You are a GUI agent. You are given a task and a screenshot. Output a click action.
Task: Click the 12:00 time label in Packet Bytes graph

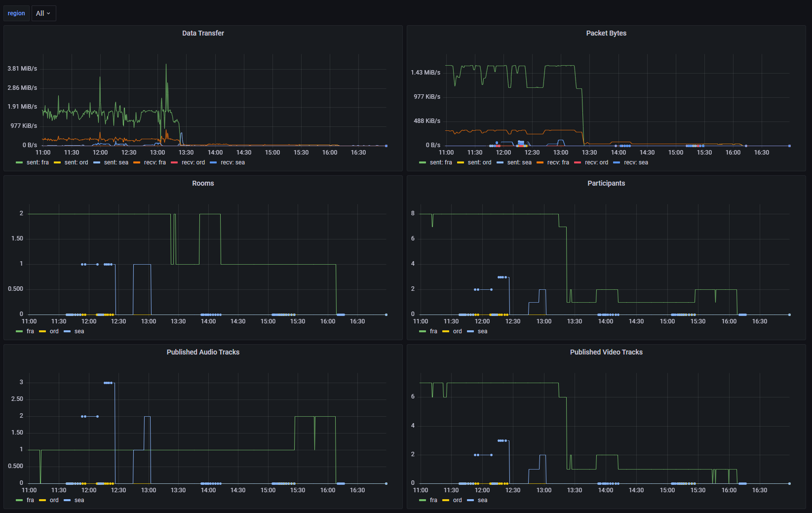pos(503,153)
